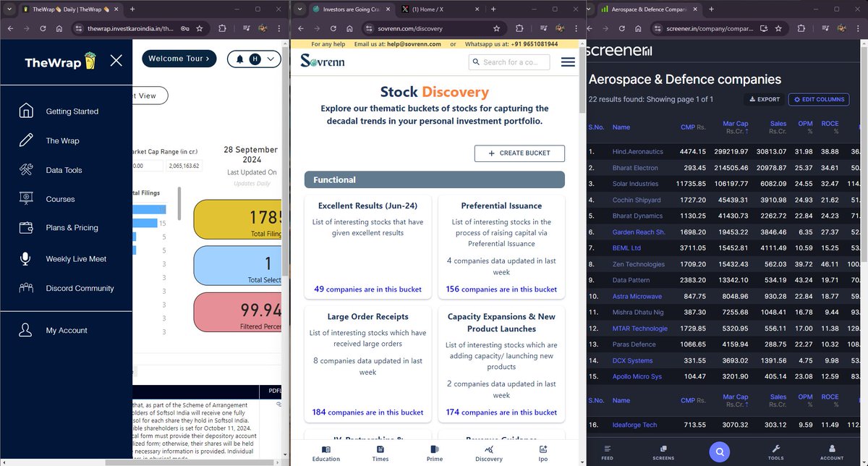Open Cochin Shipyard company page
Screen dimensions: 868x466
point(637,200)
